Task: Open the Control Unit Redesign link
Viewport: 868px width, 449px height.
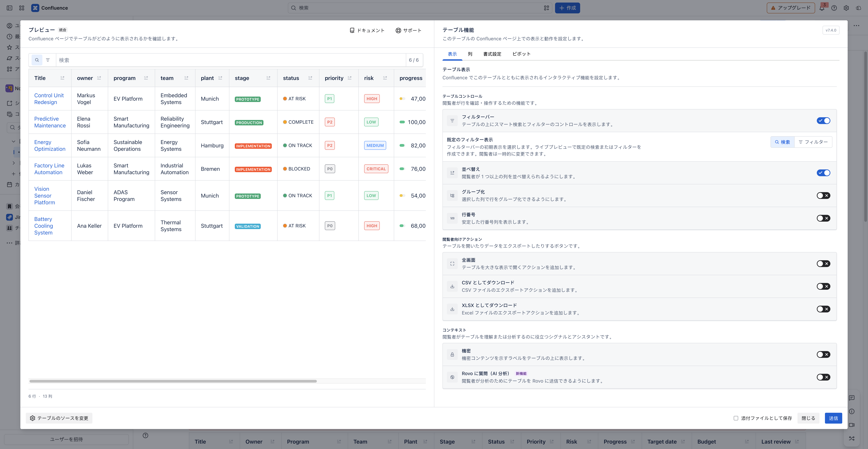Action: [x=49, y=99]
